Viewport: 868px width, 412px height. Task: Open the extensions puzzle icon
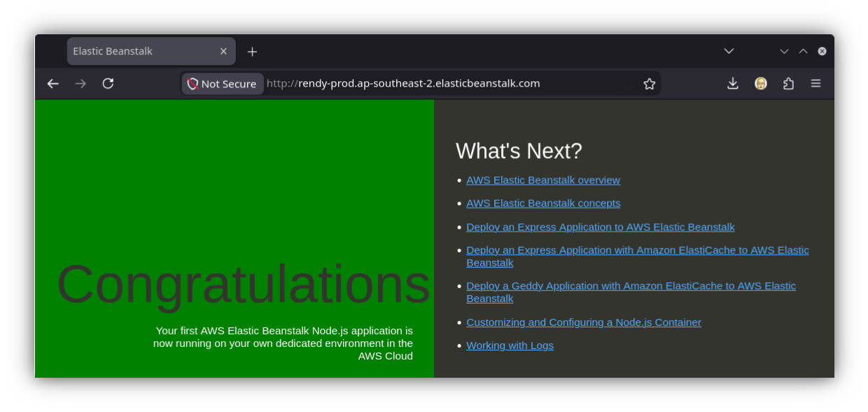pos(788,84)
